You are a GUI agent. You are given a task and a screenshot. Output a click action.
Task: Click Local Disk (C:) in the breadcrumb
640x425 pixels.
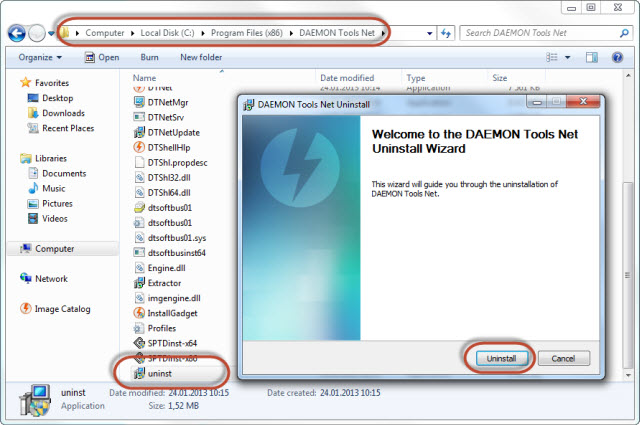167,33
